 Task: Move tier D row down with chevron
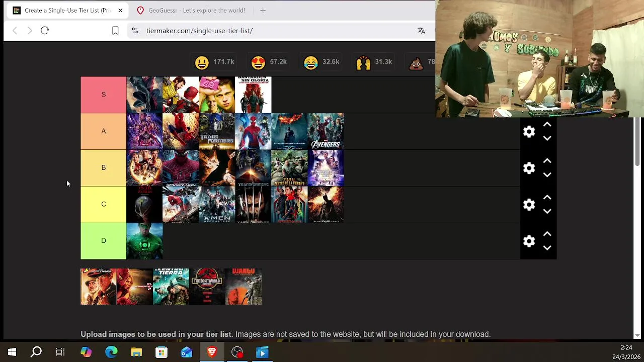(x=547, y=248)
